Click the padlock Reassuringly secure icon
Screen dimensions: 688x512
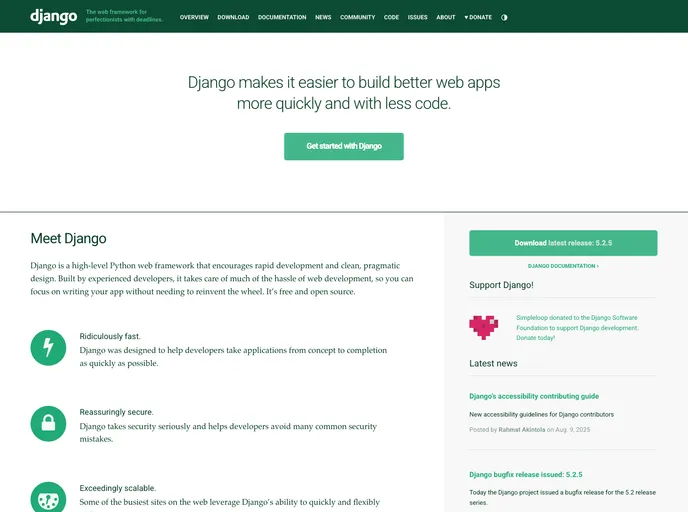click(x=48, y=424)
